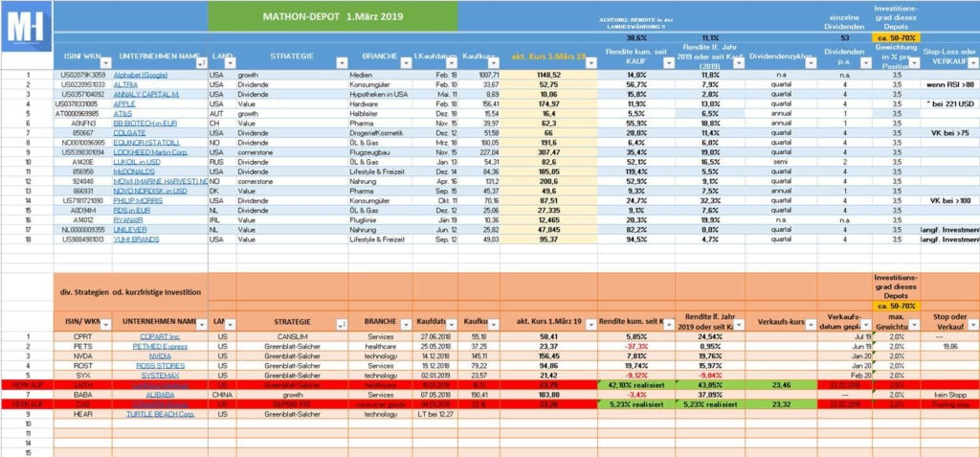Select the McDonalds return cell 119,4%
Image resolution: width=980 pixels, height=457 pixels.
point(635,171)
